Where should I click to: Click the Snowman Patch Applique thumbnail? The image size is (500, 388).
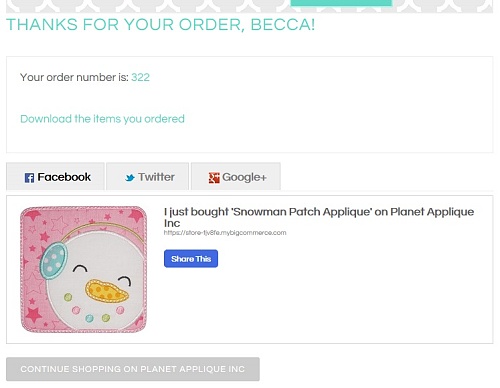point(83,269)
